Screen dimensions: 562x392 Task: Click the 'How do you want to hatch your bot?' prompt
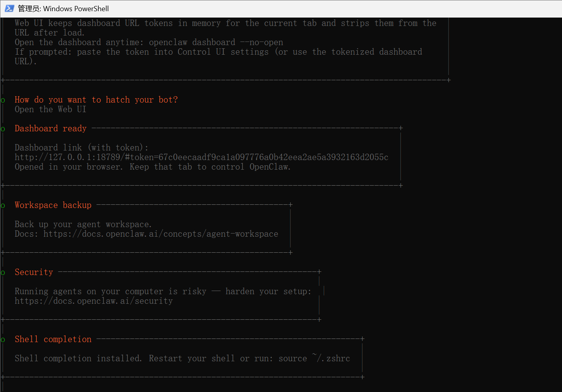(x=96, y=100)
